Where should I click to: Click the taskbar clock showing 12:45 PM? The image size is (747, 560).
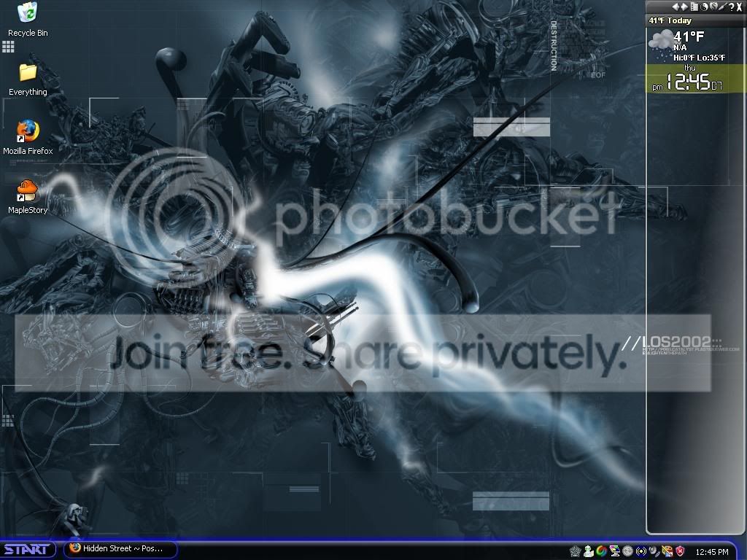712,552
